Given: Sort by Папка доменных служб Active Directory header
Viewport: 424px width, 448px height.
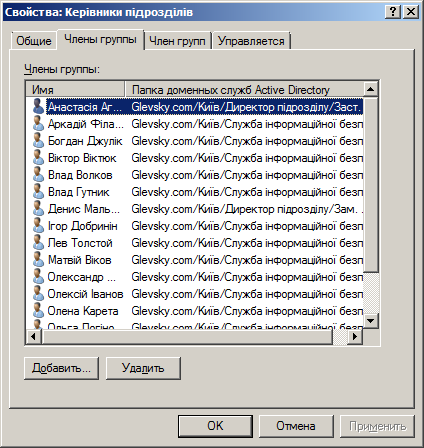Looking at the screenshot, I should pos(244,89).
